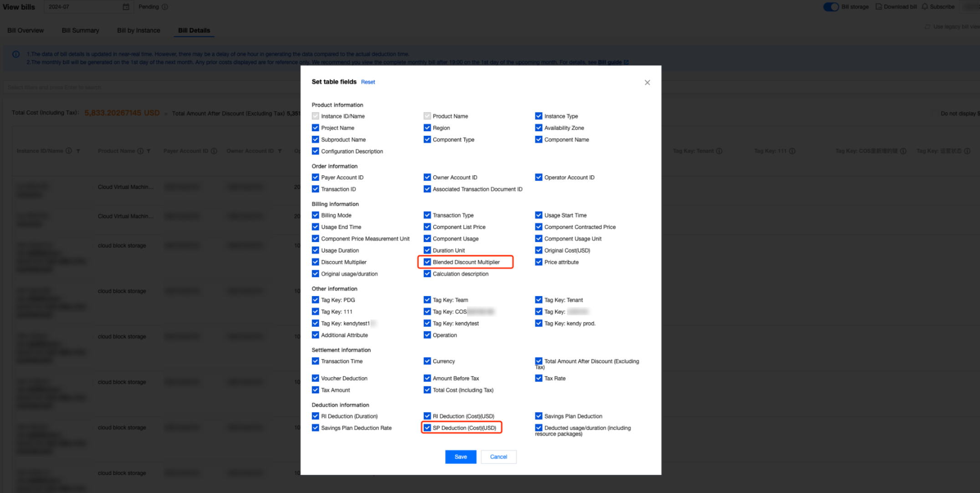Close the Set table fields dialog
The image size is (980, 493).
tap(647, 82)
